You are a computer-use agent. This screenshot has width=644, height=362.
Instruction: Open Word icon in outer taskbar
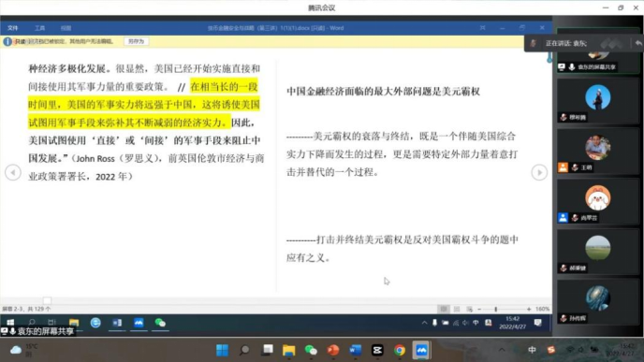(x=356, y=350)
